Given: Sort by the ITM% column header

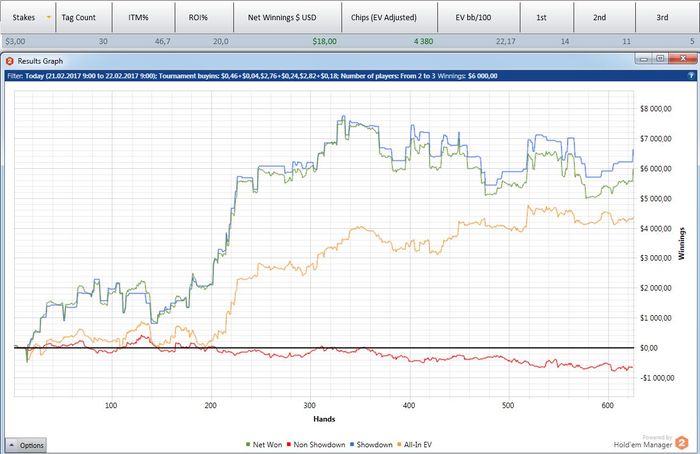Looking at the screenshot, I should (x=143, y=17).
